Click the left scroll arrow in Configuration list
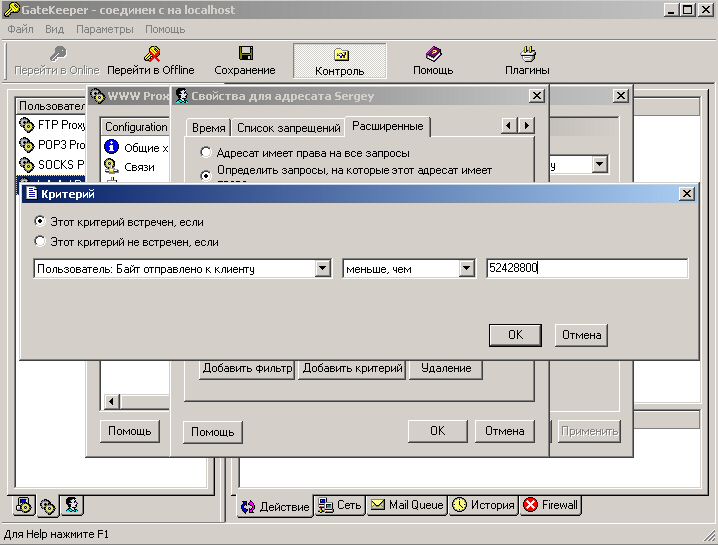This screenshot has width=718, height=545. (111, 402)
